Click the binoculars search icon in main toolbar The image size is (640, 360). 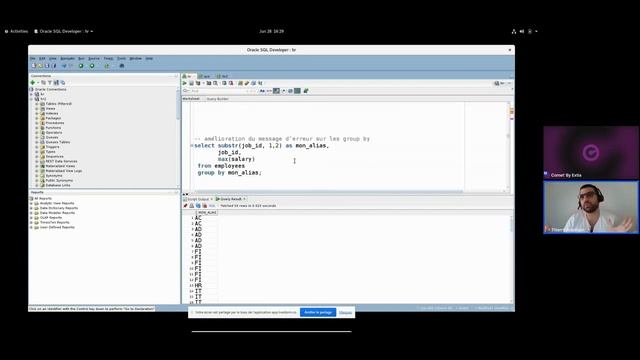click(x=122, y=66)
